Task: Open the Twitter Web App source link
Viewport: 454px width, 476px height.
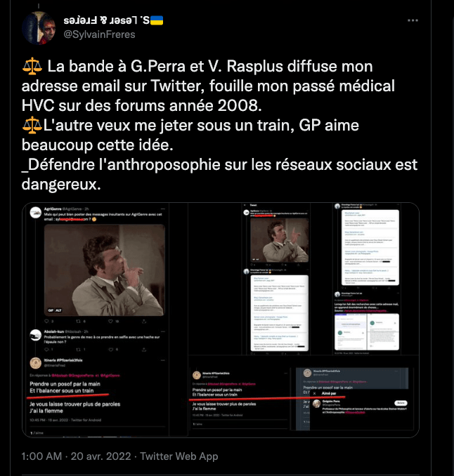Action: [179, 456]
